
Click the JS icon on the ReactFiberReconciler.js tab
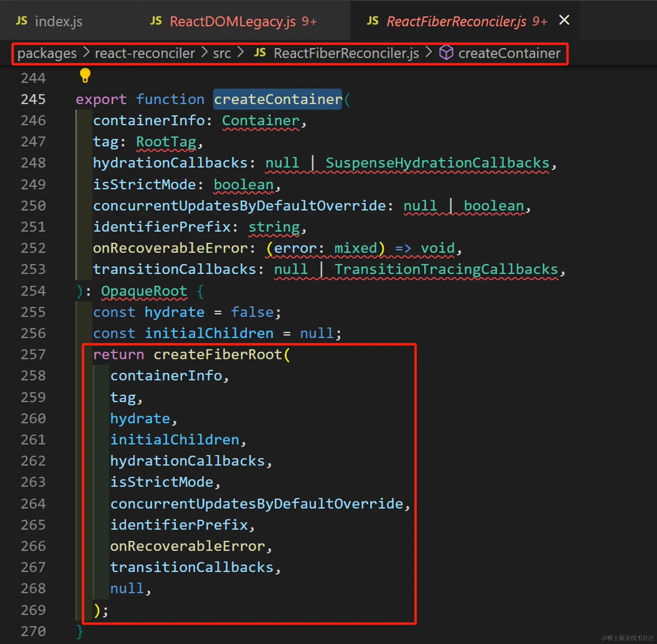click(x=373, y=21)
